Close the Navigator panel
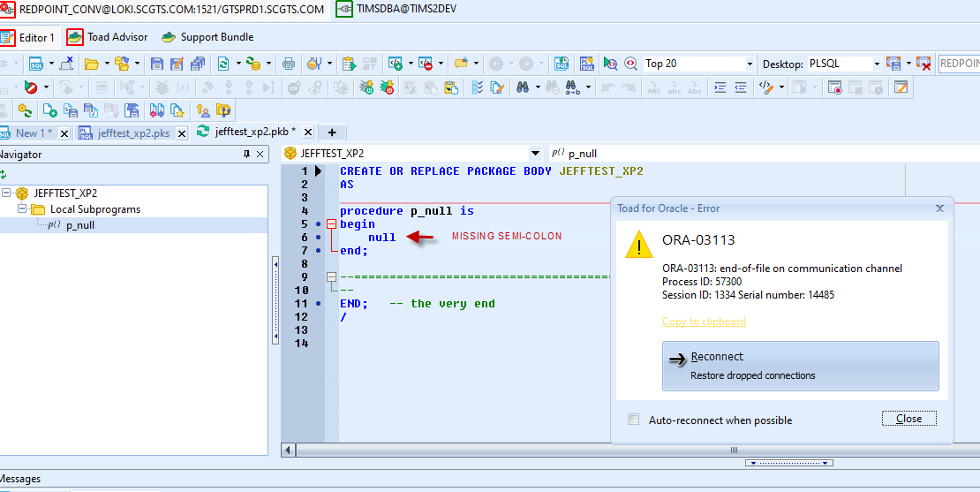The image size is (980, 492). click(x=260, y=155)
